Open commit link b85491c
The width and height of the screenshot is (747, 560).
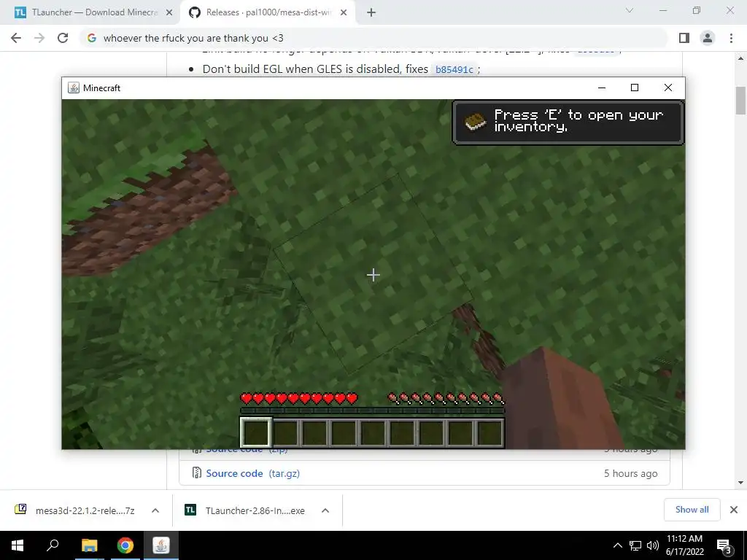pyautogui.click(x=454, y=69)
